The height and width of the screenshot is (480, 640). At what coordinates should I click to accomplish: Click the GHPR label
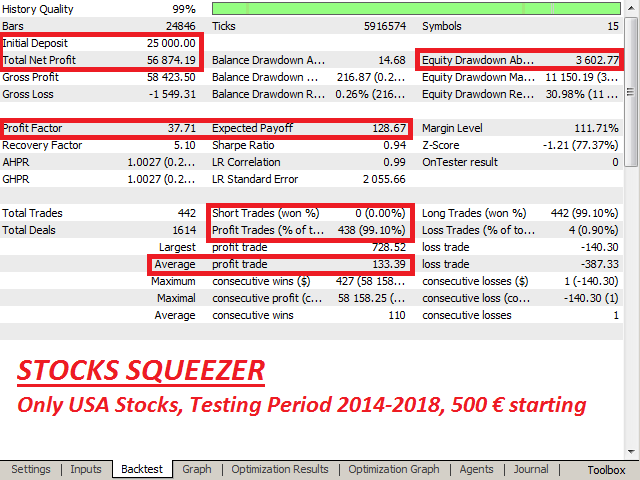[16, 179]
